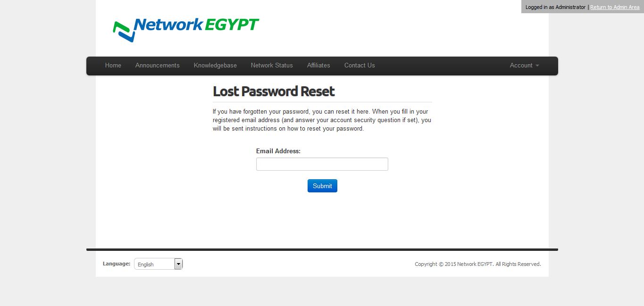Click the Language label in footer

point(117,264)
